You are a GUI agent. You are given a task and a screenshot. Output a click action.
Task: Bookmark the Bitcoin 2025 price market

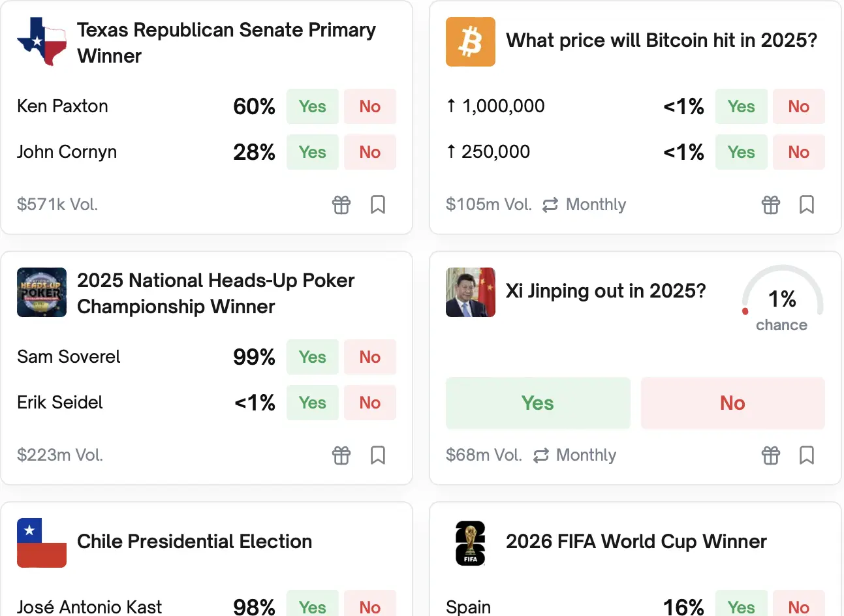tap(807, 204)
